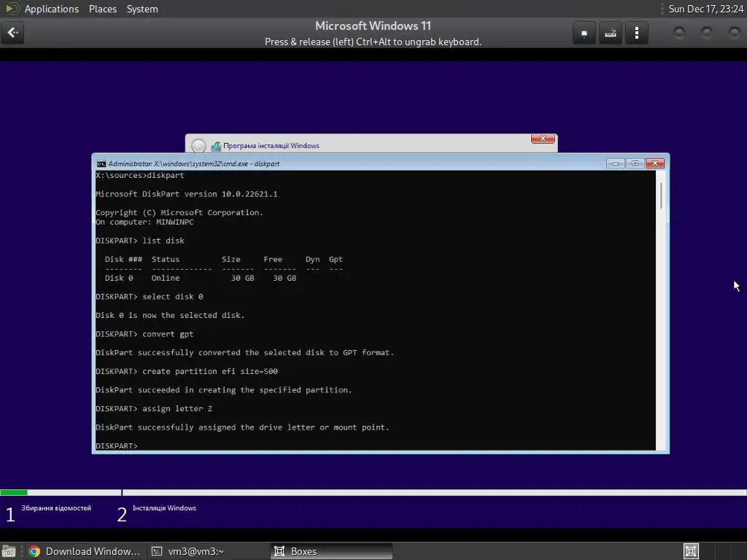Click the 'assign letter Z' command line
The width and height of the screenshot is (747, 560).
point(154,408)
